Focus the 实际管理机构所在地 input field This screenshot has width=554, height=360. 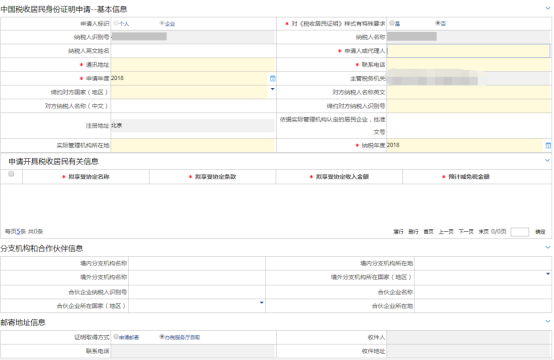(193, 145)
